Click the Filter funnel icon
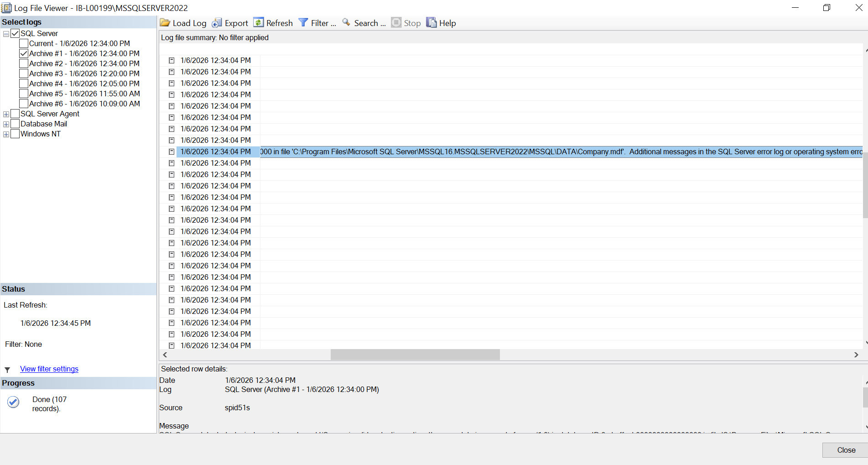Screen dimensions: 868x465 point(303,22)
